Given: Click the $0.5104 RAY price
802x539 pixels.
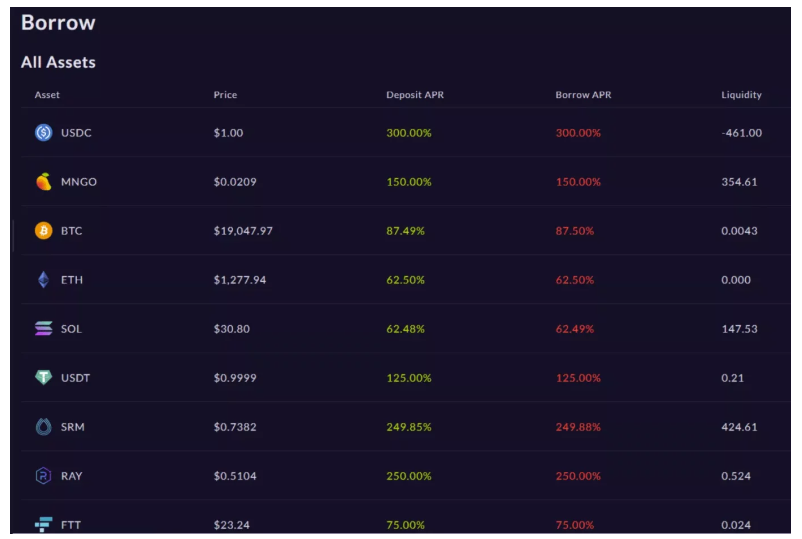Looking at the screenshot, I should [235, 476].
